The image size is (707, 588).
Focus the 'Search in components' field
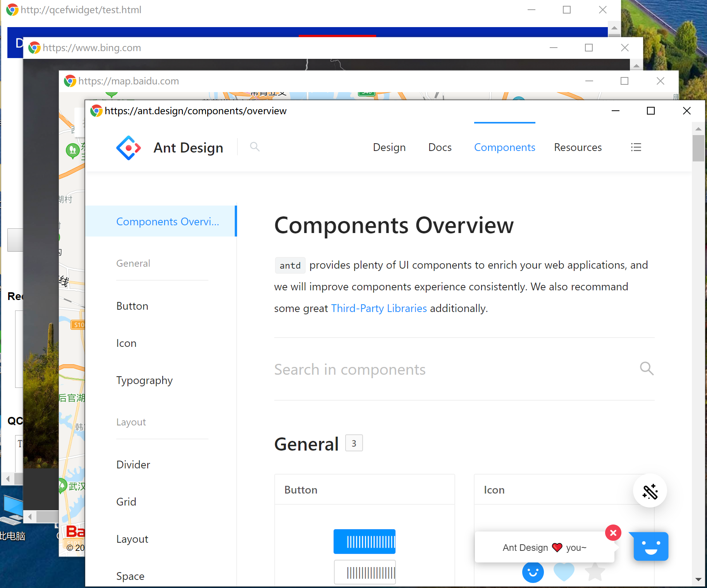(453, 369)
